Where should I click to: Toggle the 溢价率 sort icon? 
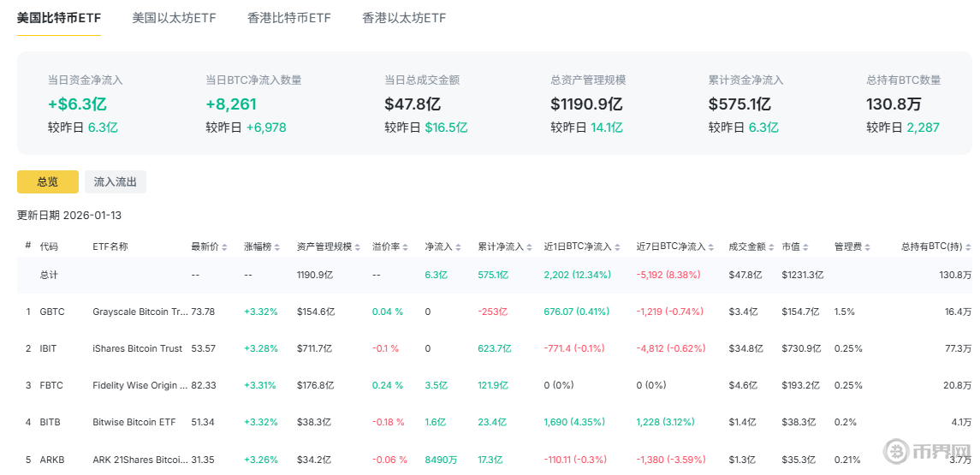[407, 247]
